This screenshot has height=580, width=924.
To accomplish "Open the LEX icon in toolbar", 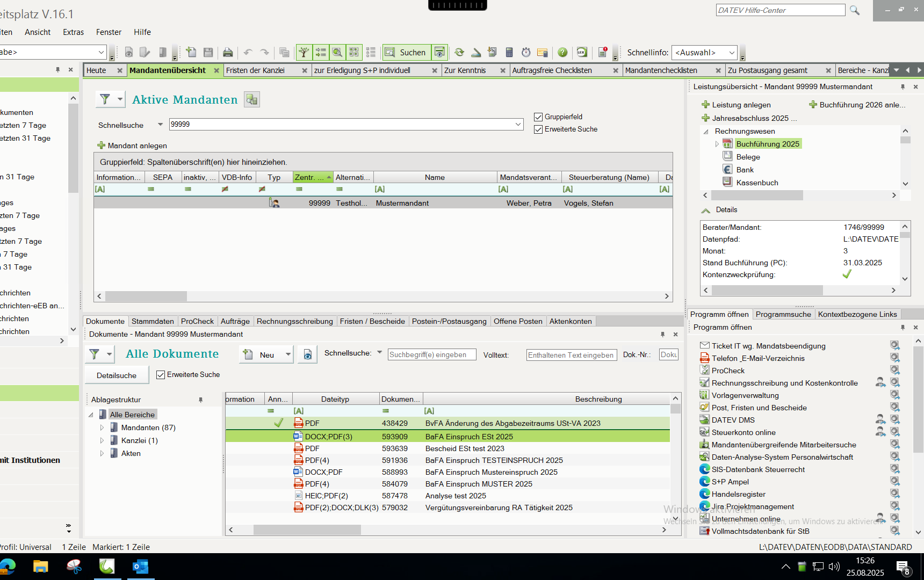I will point(582,52).
